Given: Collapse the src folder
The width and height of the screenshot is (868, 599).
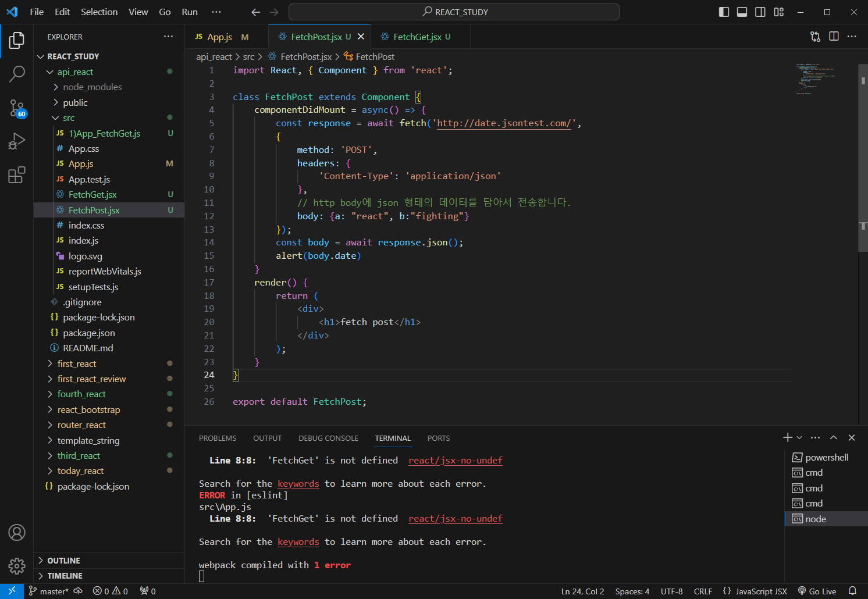Looking at the screenshot, I should 109,117.
